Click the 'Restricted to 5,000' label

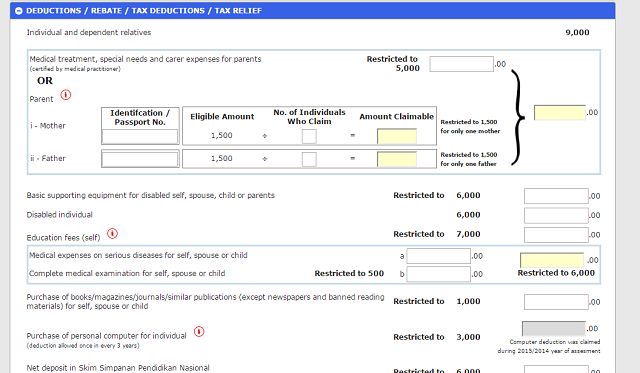pos(393,64)
